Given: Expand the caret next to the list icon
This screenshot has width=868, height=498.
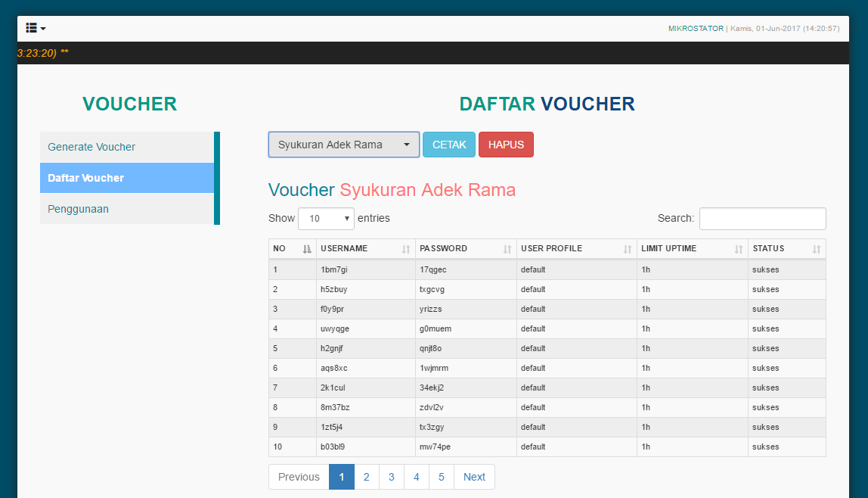Looking at the screenshot, I should pos(42,28).
